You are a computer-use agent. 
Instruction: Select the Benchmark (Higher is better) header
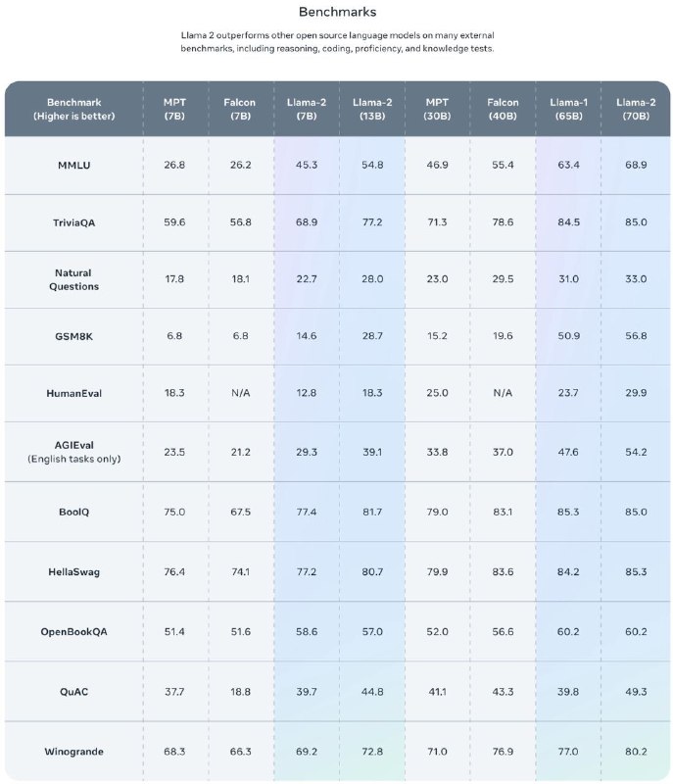[73, 109]
